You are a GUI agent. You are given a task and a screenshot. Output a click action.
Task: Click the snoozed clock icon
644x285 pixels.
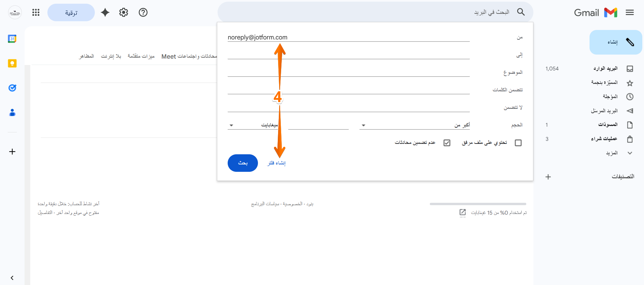(x=630, y=97)
